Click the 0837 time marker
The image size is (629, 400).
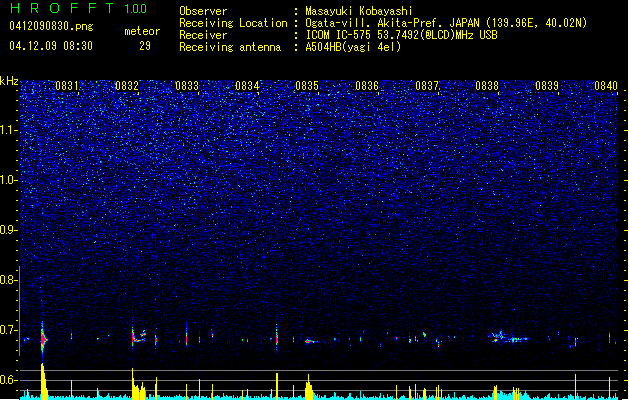(x=427, y=85)
